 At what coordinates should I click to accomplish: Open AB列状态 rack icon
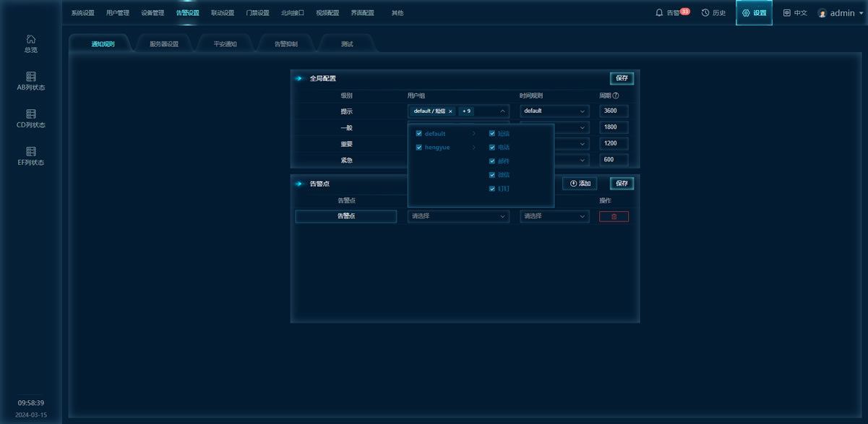[x=30, y=77]
